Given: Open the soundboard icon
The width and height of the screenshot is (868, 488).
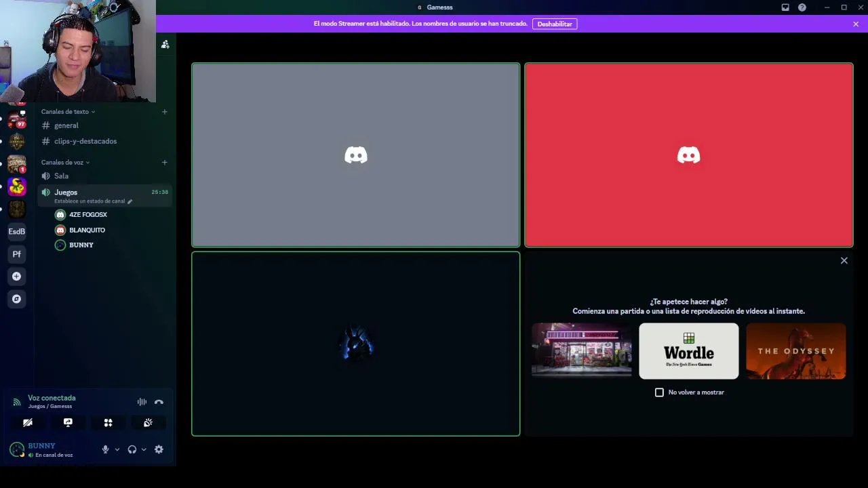Looking at the screenshot, I should pos(148,423).
